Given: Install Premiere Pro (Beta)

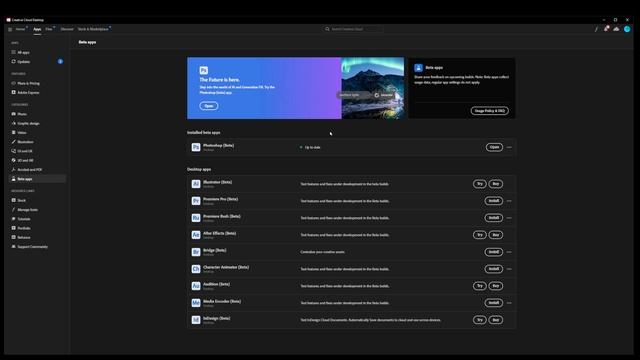Looking at the screenshot, I should pos(493,201).
